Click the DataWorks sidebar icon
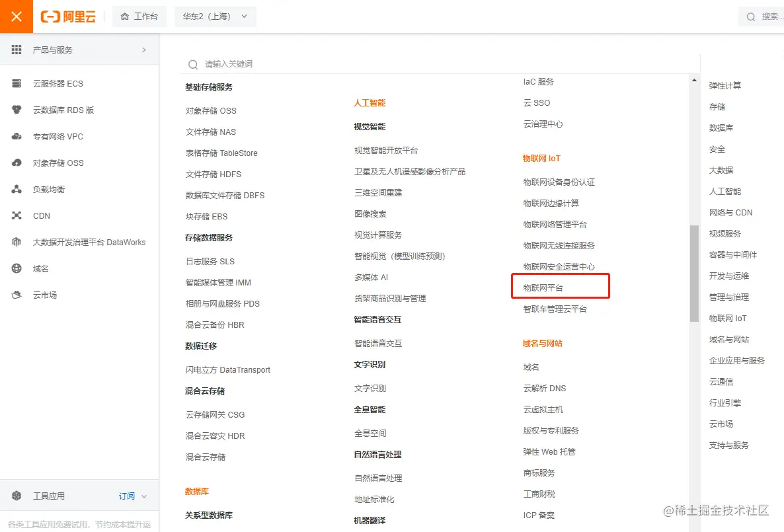The height and width of the screenshot is (532, 784). (x=17, y=242)
